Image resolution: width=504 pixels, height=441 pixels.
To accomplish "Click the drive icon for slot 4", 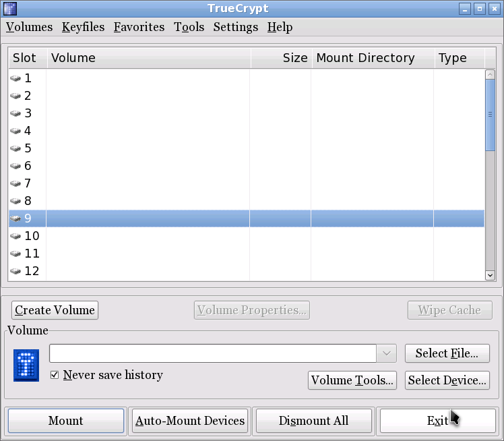I will click(15, 131).
